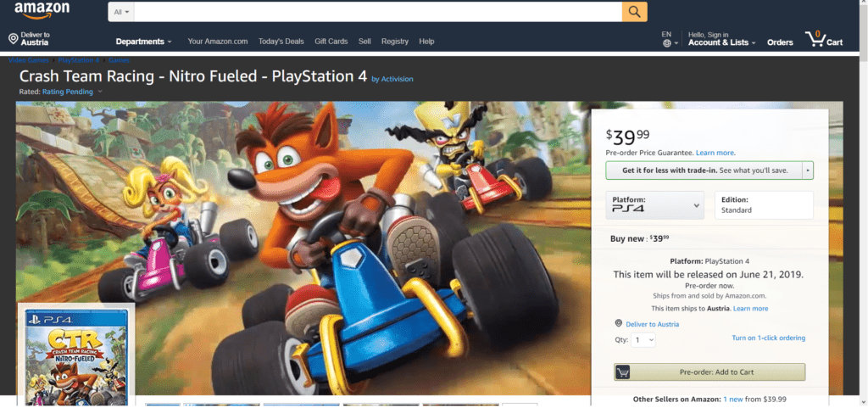The height and width of the screenshot is (408, 868).
Task: Click the location pin beside Deliver to Austria link
Action: point(618,323)
